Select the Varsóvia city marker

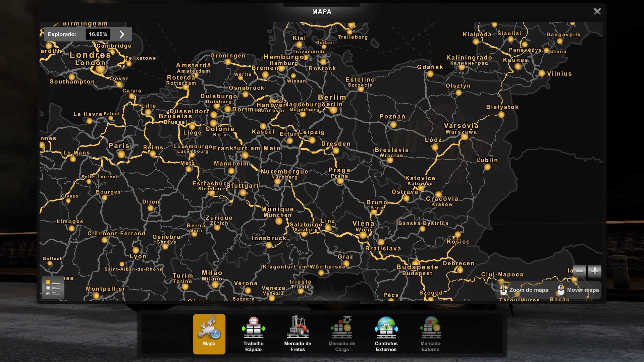point(464,137)
